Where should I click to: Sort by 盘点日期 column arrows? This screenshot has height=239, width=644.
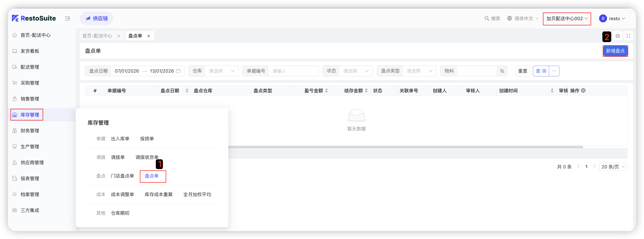tap(187, 91)
